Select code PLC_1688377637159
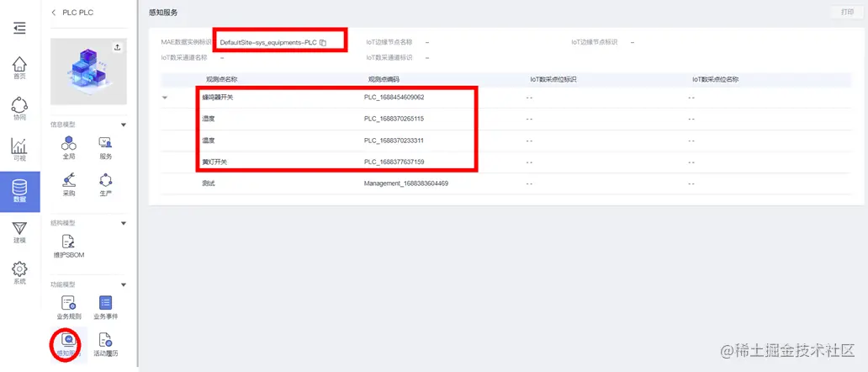This screenshot has width=868, height=372. [394, 162]
